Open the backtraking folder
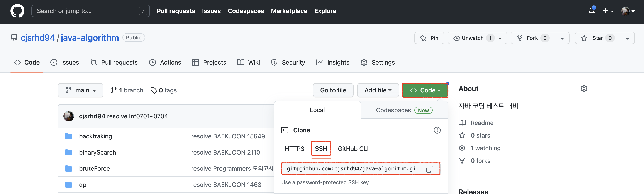This screenshot has width=644, height=194. coord(95,136)
